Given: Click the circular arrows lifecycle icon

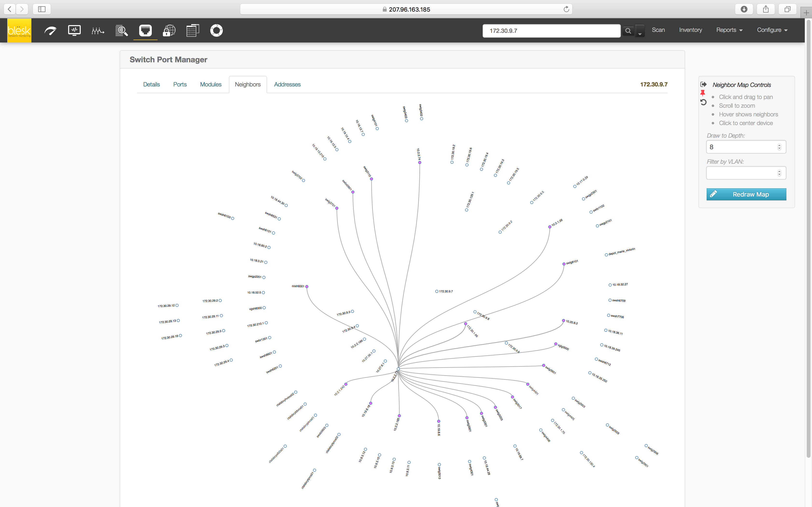Looking at the screenshot, I should pos(217,30).
